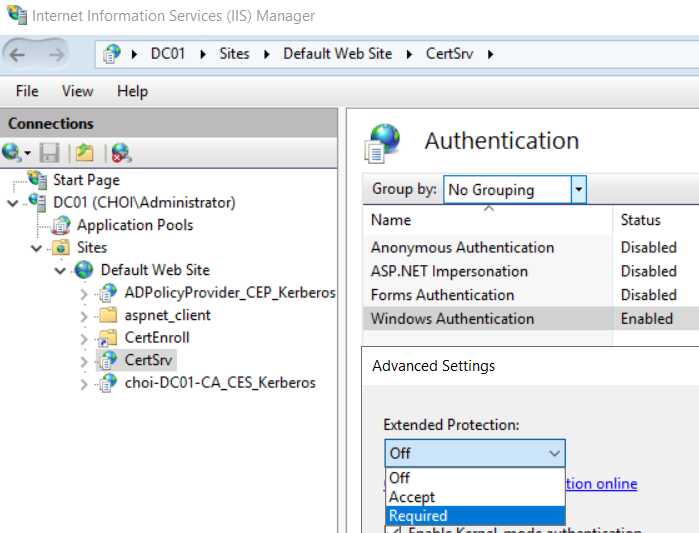Open the Create New Connection dropdown arrow
699x533 pixels.
click(x=28, y=153)
